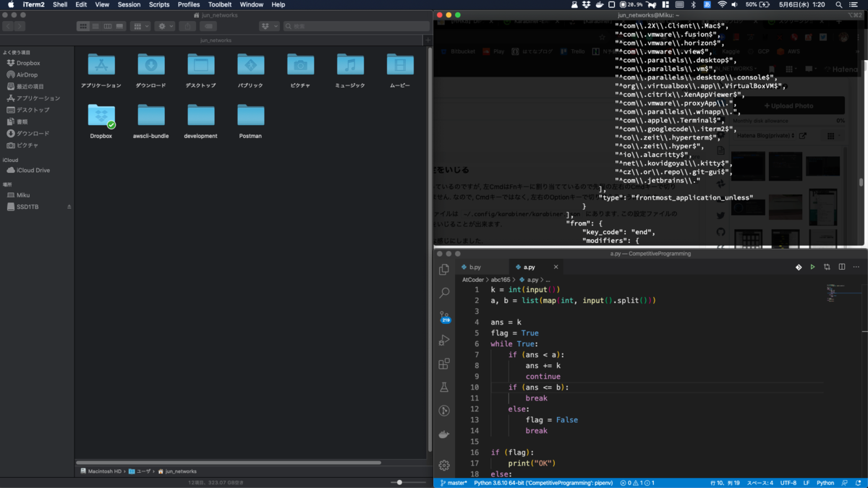
Task: Open the Manage gear in VS Code
Action: 444,466
